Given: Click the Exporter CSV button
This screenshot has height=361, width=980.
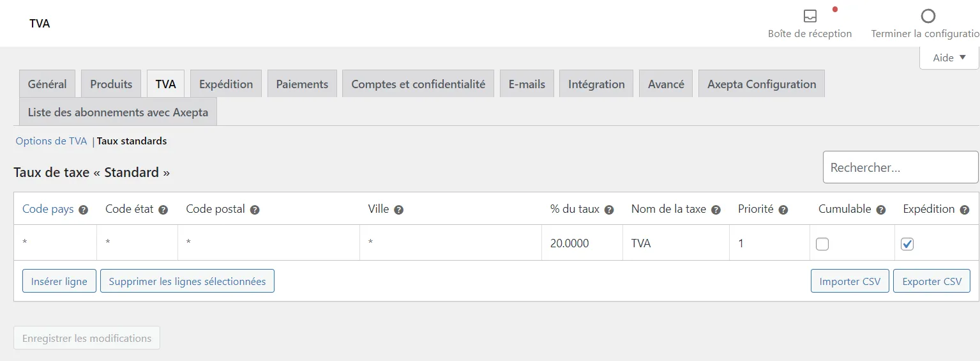Looking at the screenshot, I should pos(932,281).
